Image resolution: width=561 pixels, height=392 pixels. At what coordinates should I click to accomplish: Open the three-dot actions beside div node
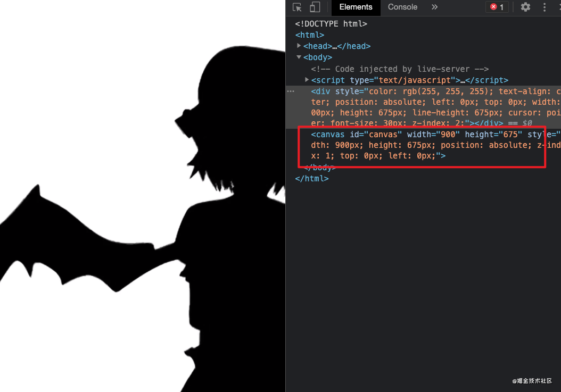click(x=291, y=91)
